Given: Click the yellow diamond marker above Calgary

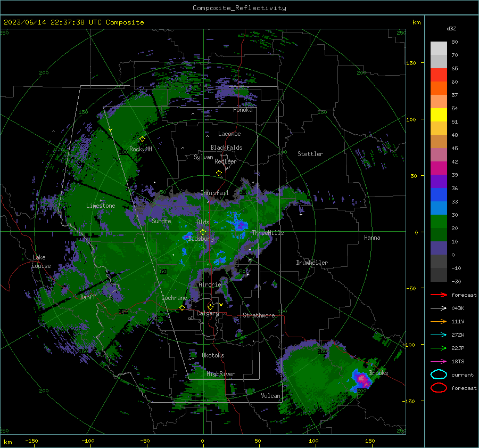Looking at the screenshot, I should (210, 307).
